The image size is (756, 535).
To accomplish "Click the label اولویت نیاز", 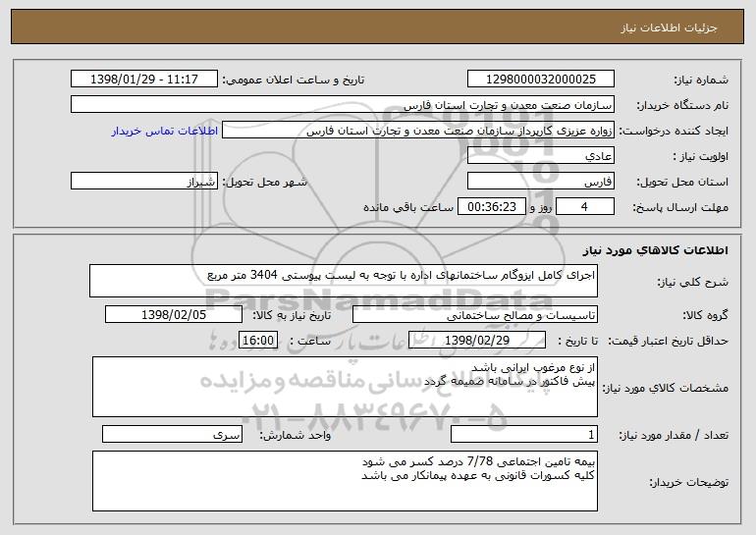I will click(x=701, y=156).
